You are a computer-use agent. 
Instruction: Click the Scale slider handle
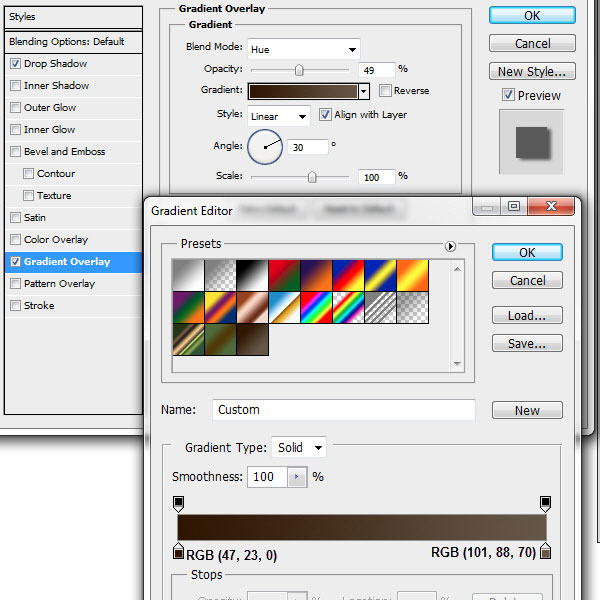click(312, 177)
